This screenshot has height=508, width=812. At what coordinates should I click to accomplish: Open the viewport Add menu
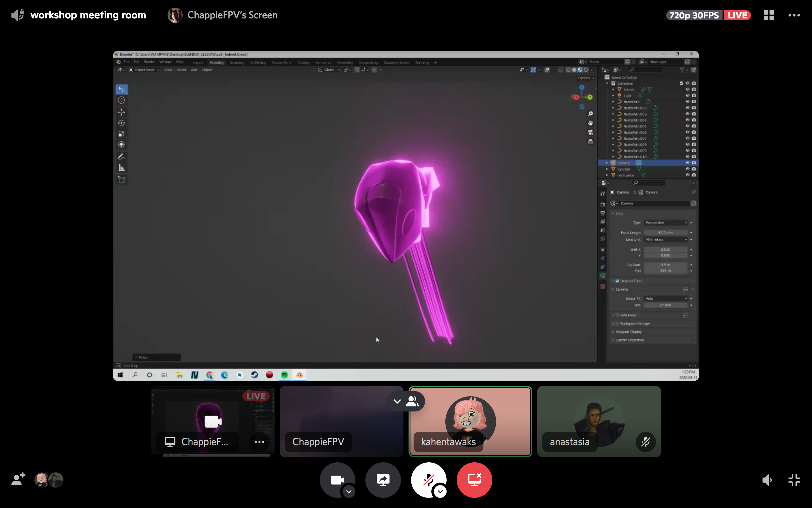tap(194, 70)
